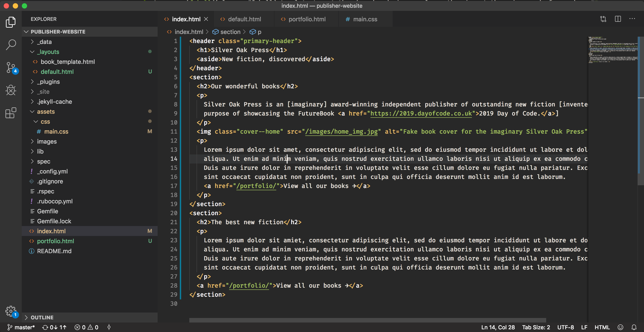The image size is (644, 332).
Task: Click the git graph status bar icon
Action: coord(109,327)
